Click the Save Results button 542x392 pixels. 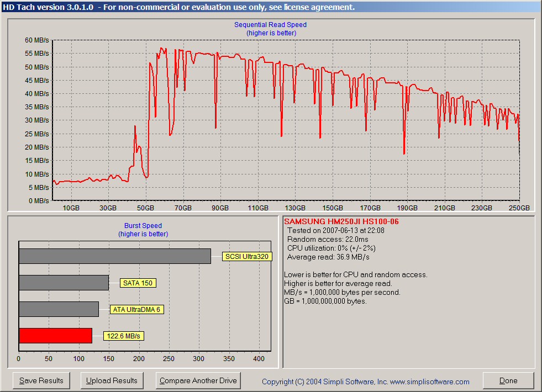click(x=41, y=380)
